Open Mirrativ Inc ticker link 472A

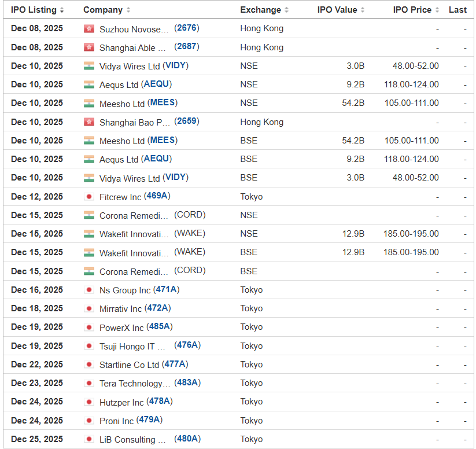click(x=157, y=308)
